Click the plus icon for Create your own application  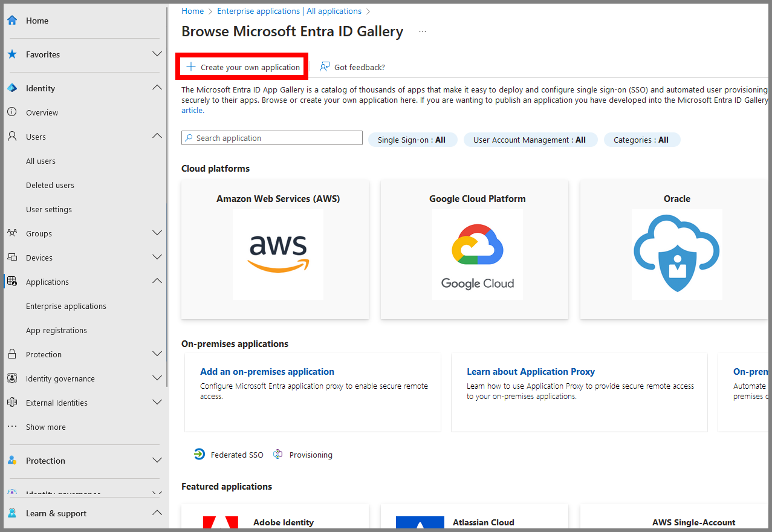191,67
